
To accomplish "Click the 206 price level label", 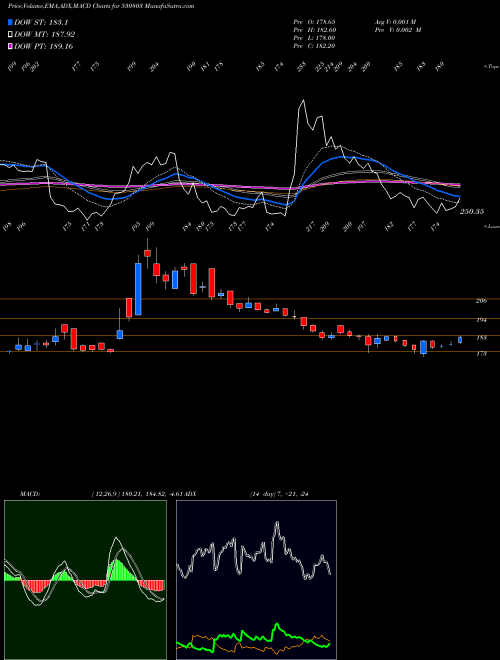I will (x=481, y=301).
